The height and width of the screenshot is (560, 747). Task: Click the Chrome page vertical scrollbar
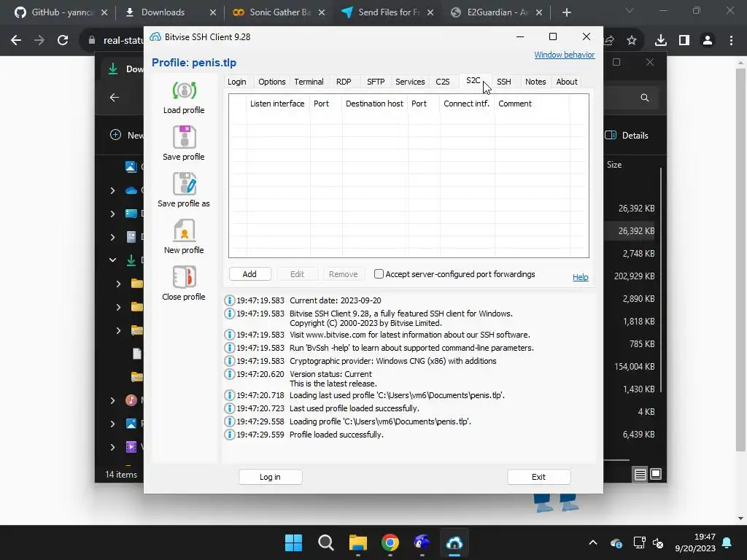point(740,260)
